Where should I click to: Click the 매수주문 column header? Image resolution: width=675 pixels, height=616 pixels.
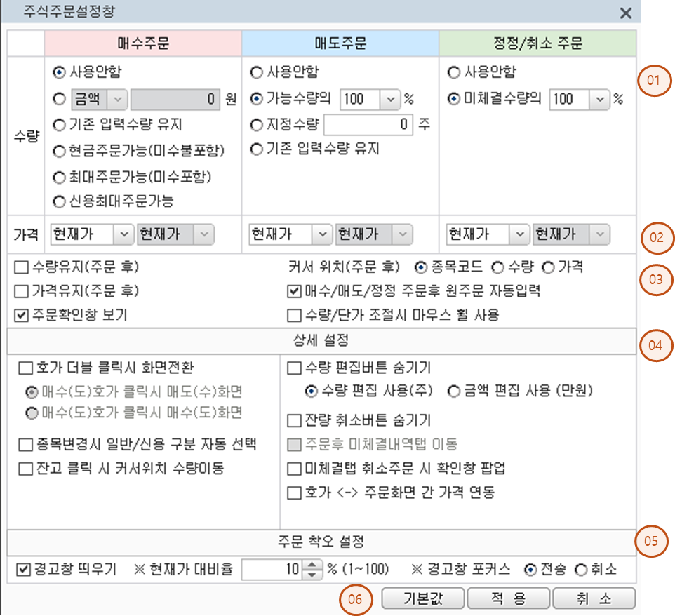pos(143,43)
